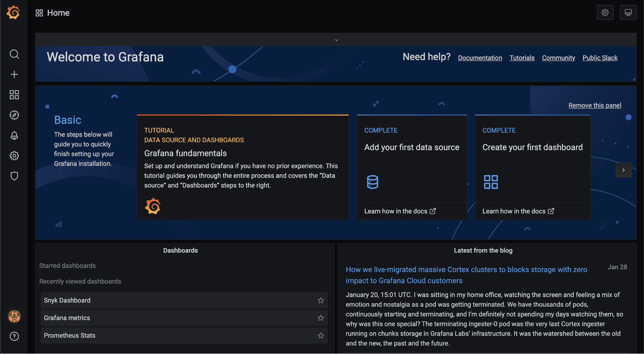644x354 pixels.
Task: Click the Grafana logo in sidebar
Action: pyautogui.click(x=14, y=13)
